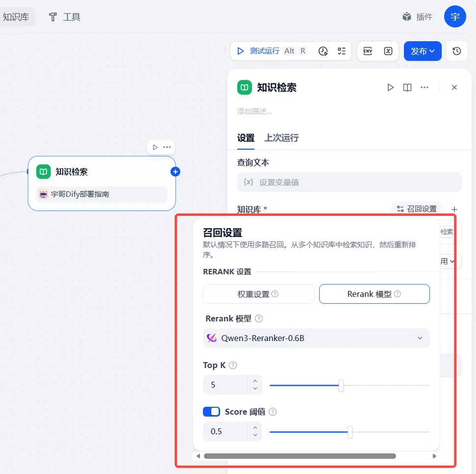Viewport: 476px width, 474px height.
Task: Open conversation variables (x) icon
Action: pyautogui.click(x=388, y=51)
